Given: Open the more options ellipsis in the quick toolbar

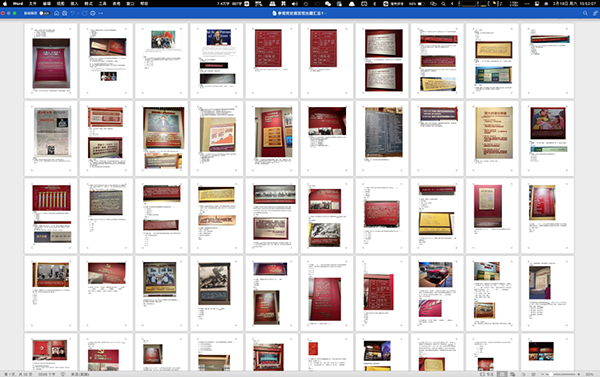Looking at the screenshot, I should (101, 13).
